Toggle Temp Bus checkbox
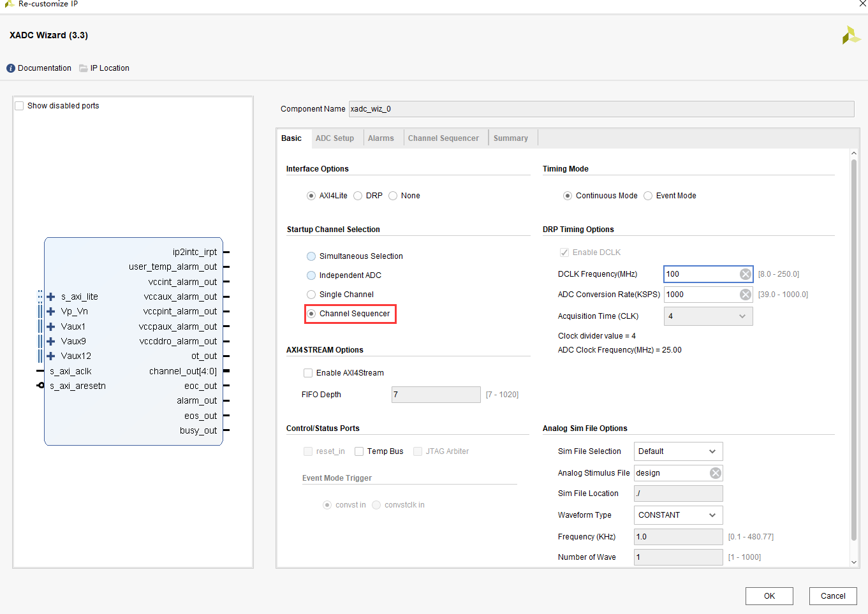Viewport: 868px width, 614px height. [359, 451]
